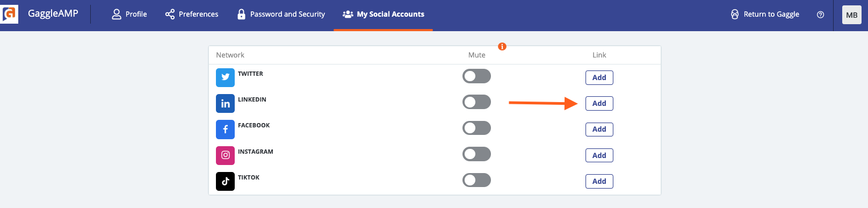Toggle mute for Twitter
The width and height of the screenshot is (868, 208).
(476, 76)
